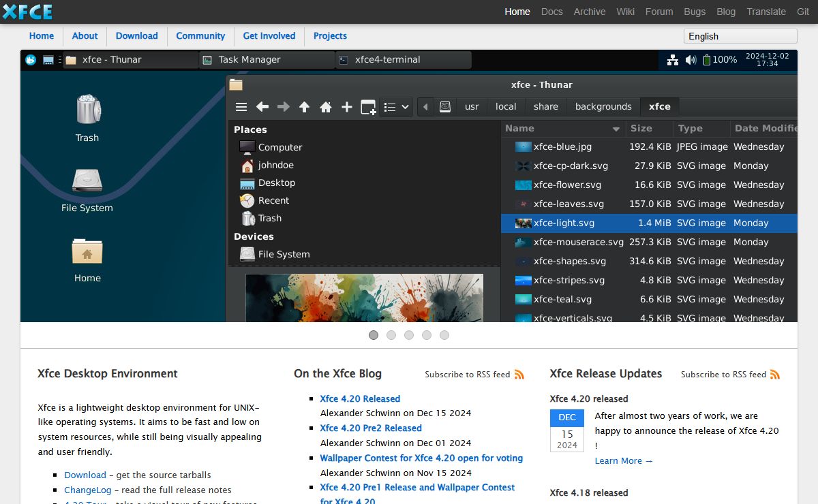This screenshot has height=504, width=818.
Task: Open Git in top bar
Action: point(803,12)
